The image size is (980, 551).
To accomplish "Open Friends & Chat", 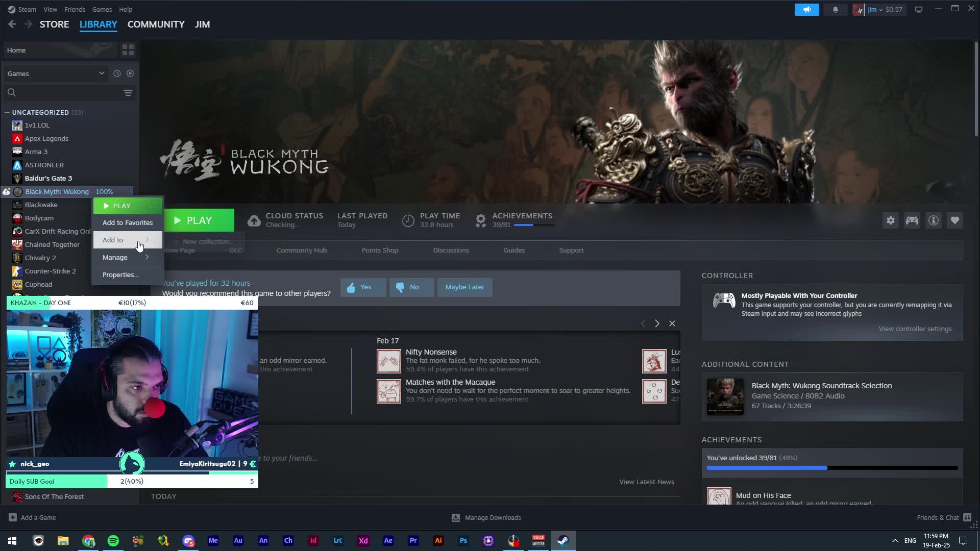I will [x=944, y=517].
